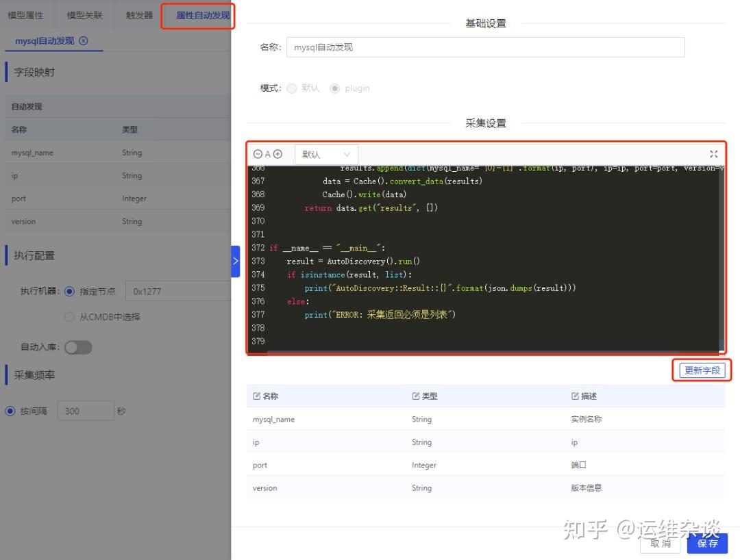Select the 按间隔 frequency radio
This screenshot has height=560, width=740.
pyautogui.click(x=8, y=410)
